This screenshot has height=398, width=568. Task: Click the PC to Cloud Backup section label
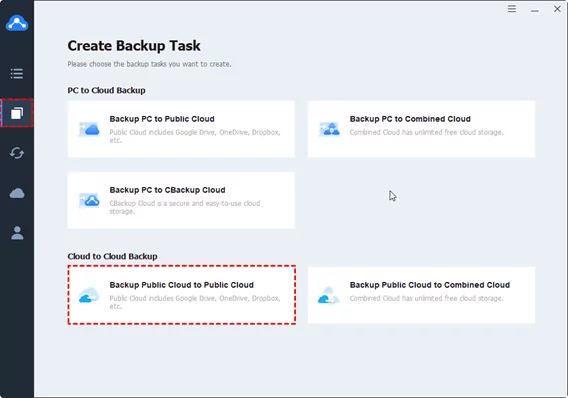[x=106, y=90]
